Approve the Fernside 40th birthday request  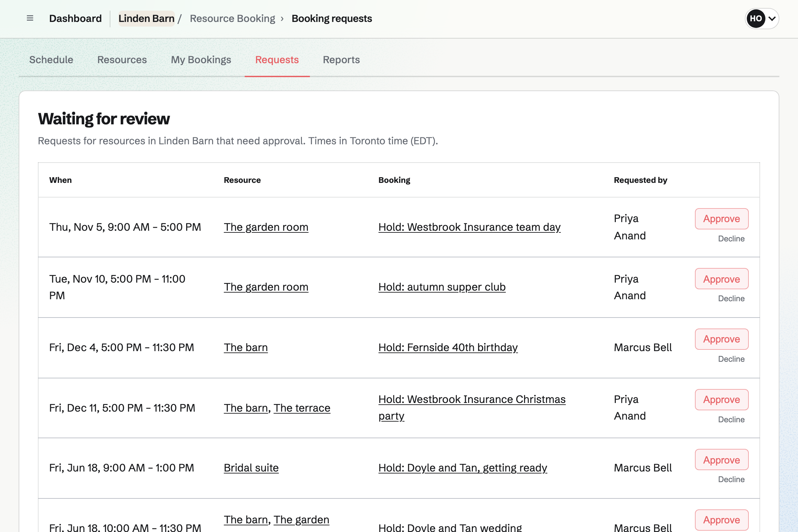click(721, 339)
